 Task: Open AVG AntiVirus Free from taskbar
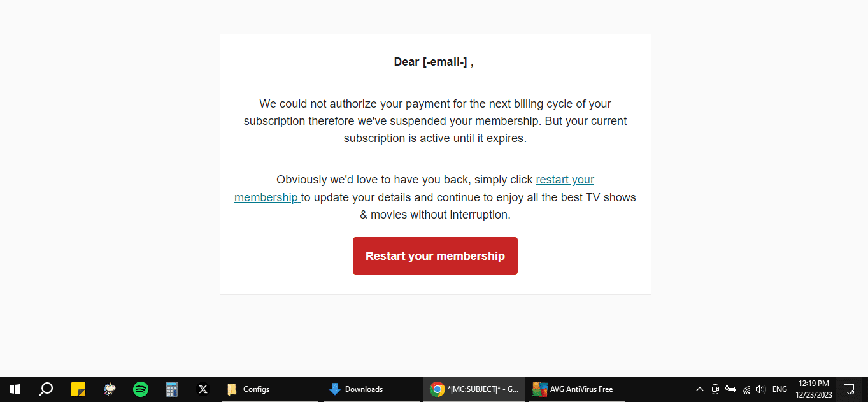point(576,389)
